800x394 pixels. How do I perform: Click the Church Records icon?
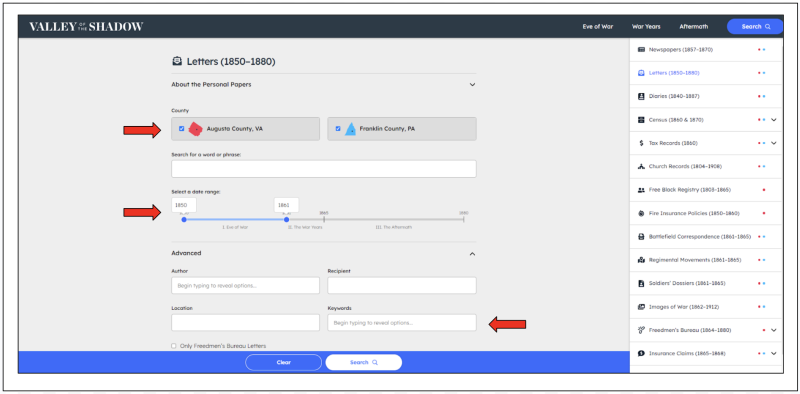point(641,166)
